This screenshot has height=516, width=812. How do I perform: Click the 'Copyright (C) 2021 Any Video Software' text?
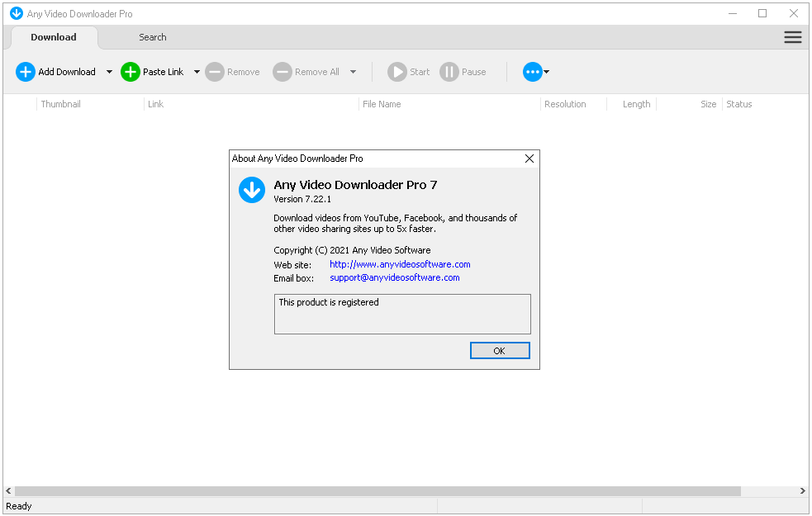(352, 250)
